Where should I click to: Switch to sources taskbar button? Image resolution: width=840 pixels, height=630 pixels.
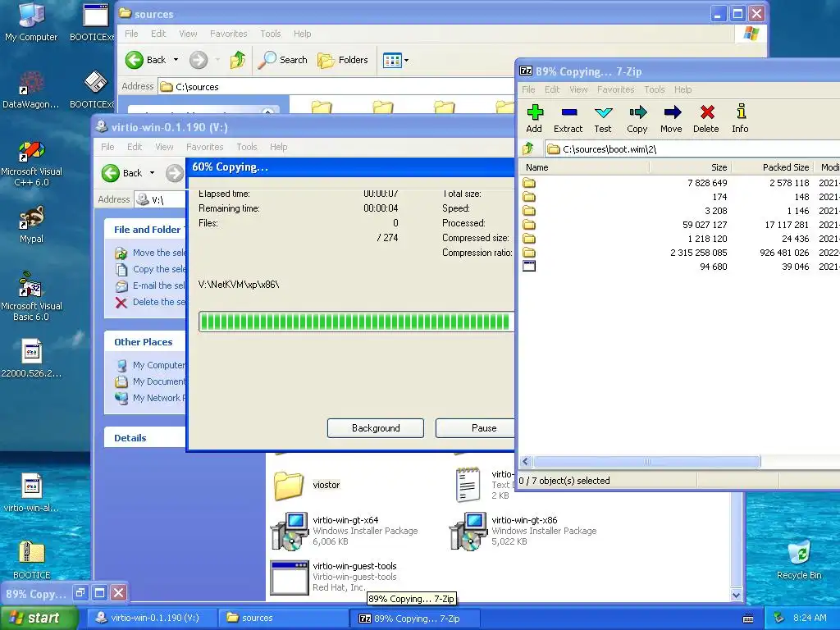[284, 619]
